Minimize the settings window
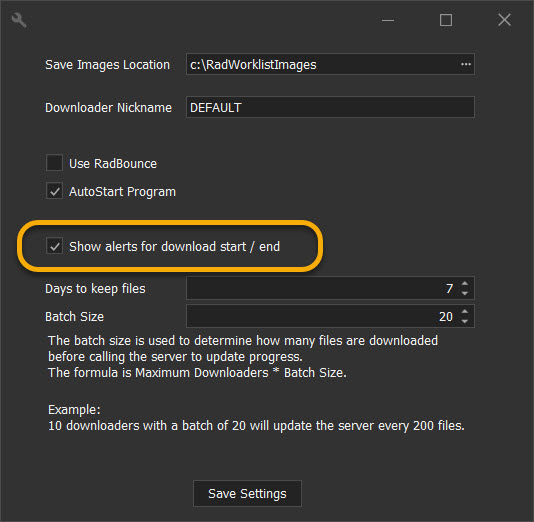 click(x=388, y=20)
